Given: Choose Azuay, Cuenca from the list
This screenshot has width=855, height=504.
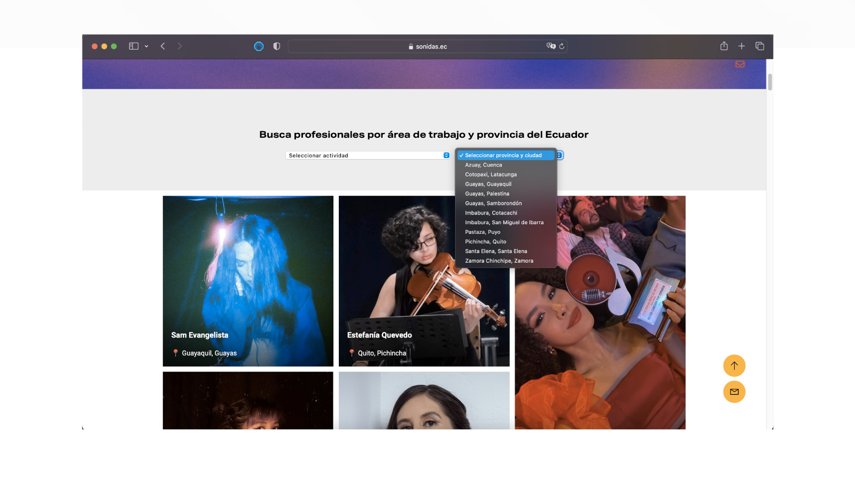Looking at the screenshot, I should 483,165.
